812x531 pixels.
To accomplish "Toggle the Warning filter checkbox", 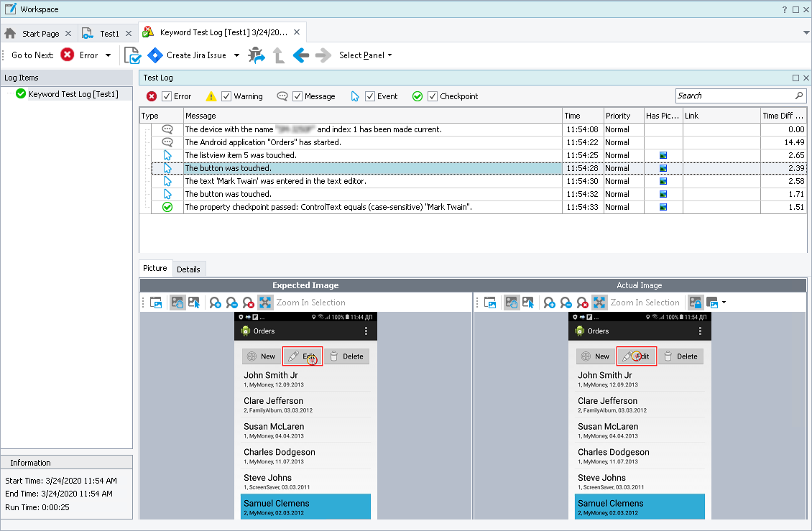I will 226,96.
